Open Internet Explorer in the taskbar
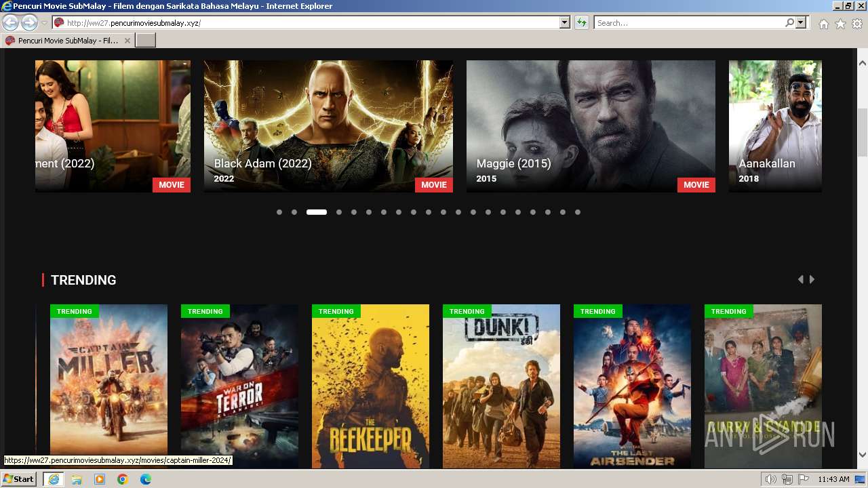The width and height of the screenshot is (868, 488). (x=54, y=479)
